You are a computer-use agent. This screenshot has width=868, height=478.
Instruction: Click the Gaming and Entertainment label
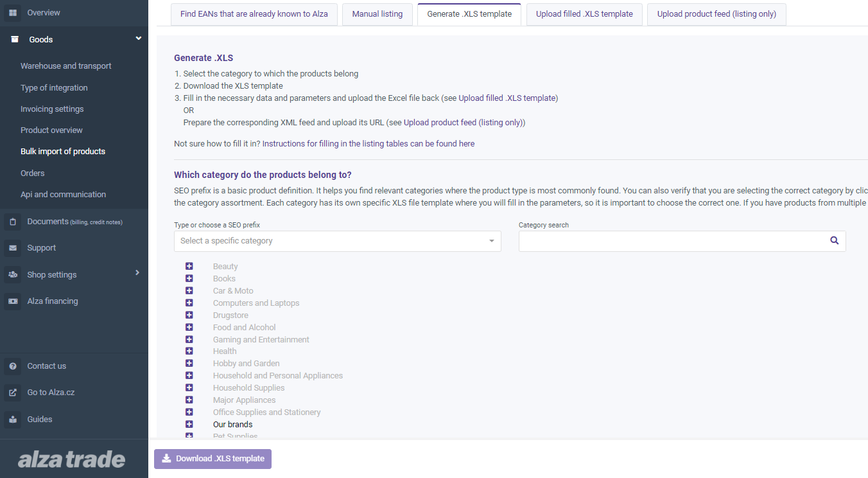pyautogui.click(x=261, y=340)
